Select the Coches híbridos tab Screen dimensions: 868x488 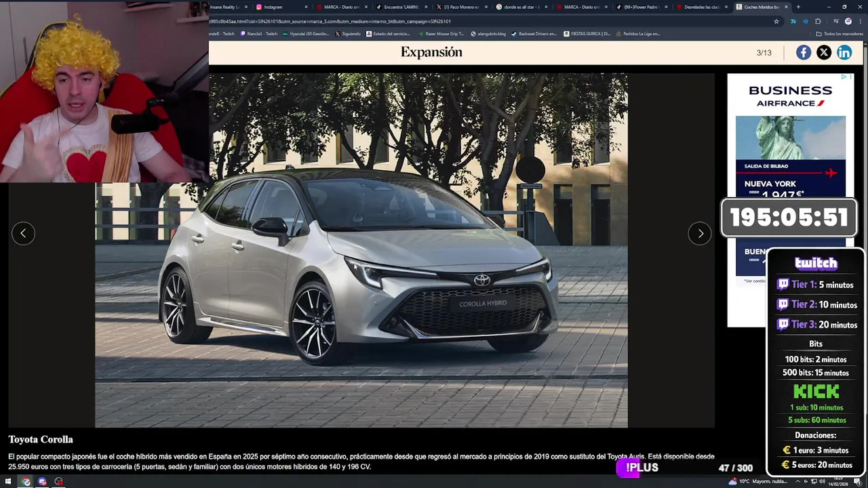click(x=761, y=7)
